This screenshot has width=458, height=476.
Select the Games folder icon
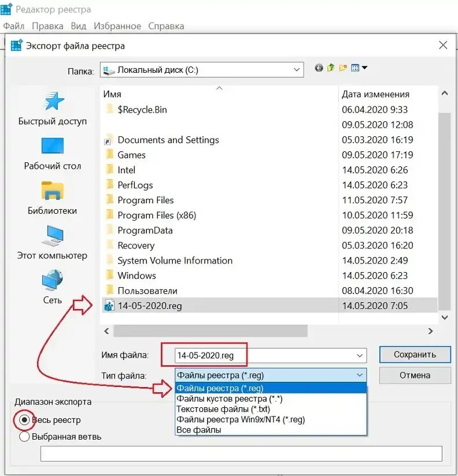point(109,154)
